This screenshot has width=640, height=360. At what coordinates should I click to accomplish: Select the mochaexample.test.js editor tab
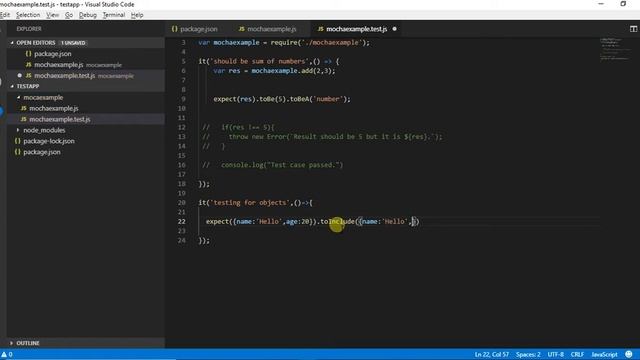coord(356,29)
